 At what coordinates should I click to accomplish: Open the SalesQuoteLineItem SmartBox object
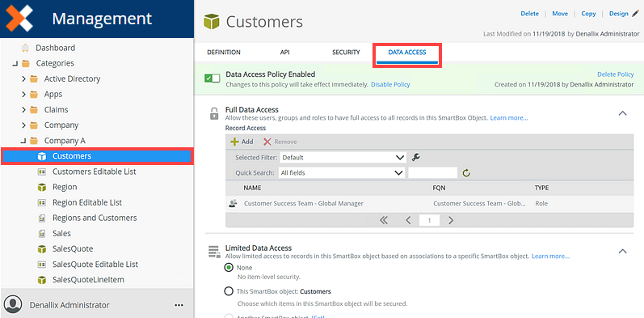click(x=88, y=280)
